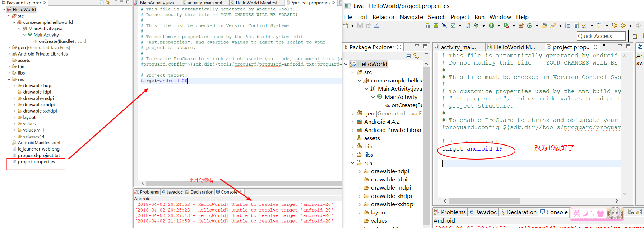Screen dimensions: 644x228
Task: Select MainActivity.java in right Package Explorer
Action: 399,89
